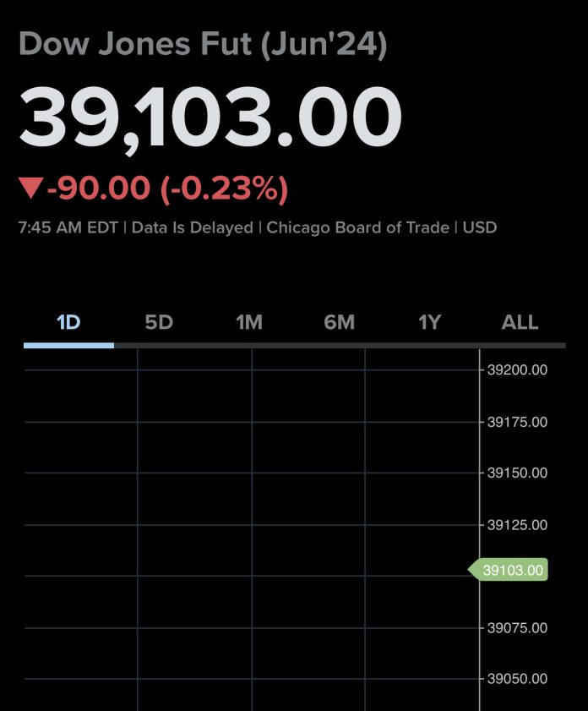This screenshot has width=588, height=711.
Task: Click the Dow Jones Fut (Jun'24) title
Action: coord(203,45)
